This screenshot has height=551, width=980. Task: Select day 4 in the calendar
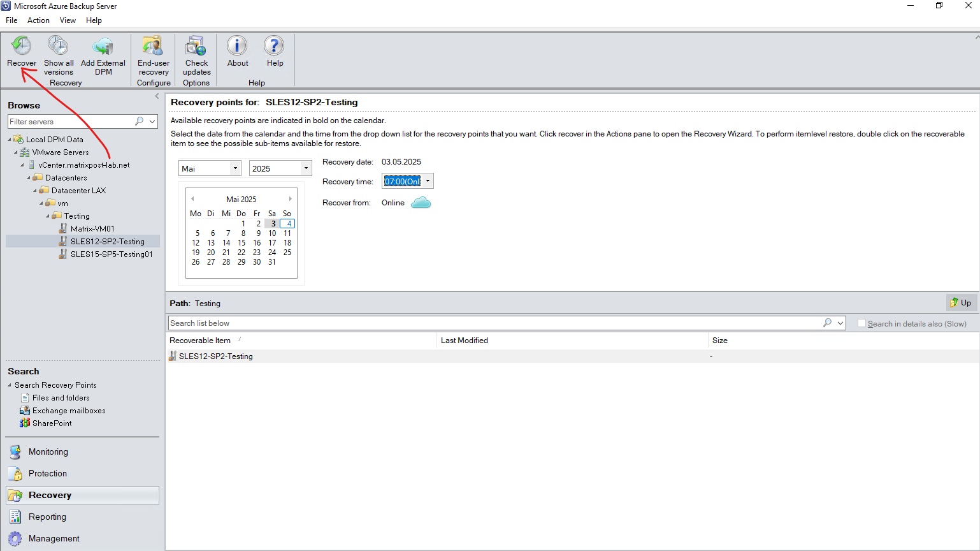288,224
